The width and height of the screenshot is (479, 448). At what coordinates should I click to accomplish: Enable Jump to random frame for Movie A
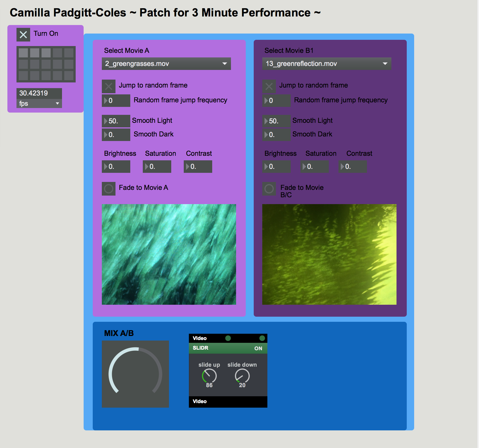pyautogui.click(x=109, y=86)
